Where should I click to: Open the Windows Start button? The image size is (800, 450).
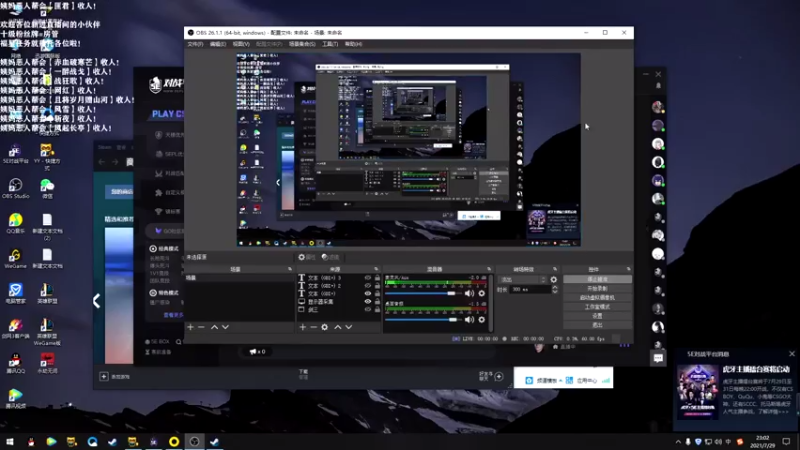point(10,442)
